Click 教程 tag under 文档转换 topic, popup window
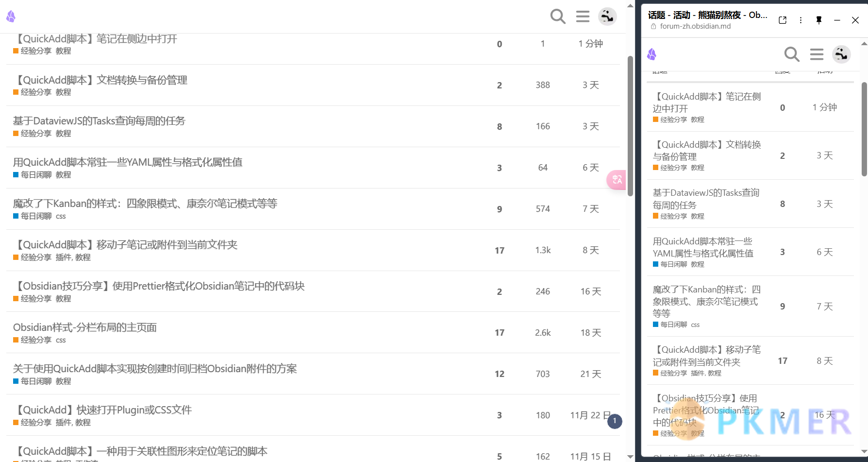 698,168
